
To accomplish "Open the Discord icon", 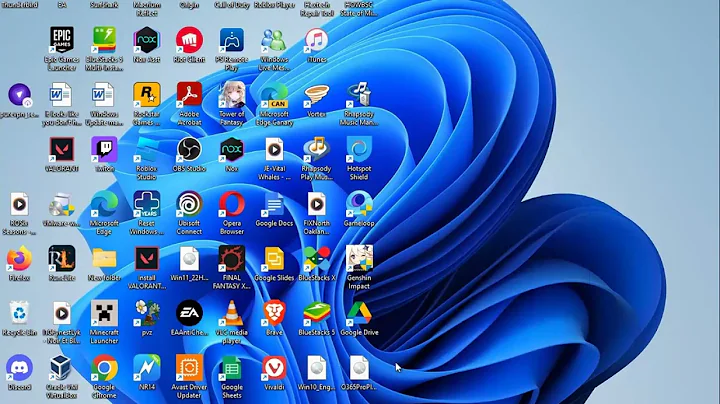I will tap(19, 368).
